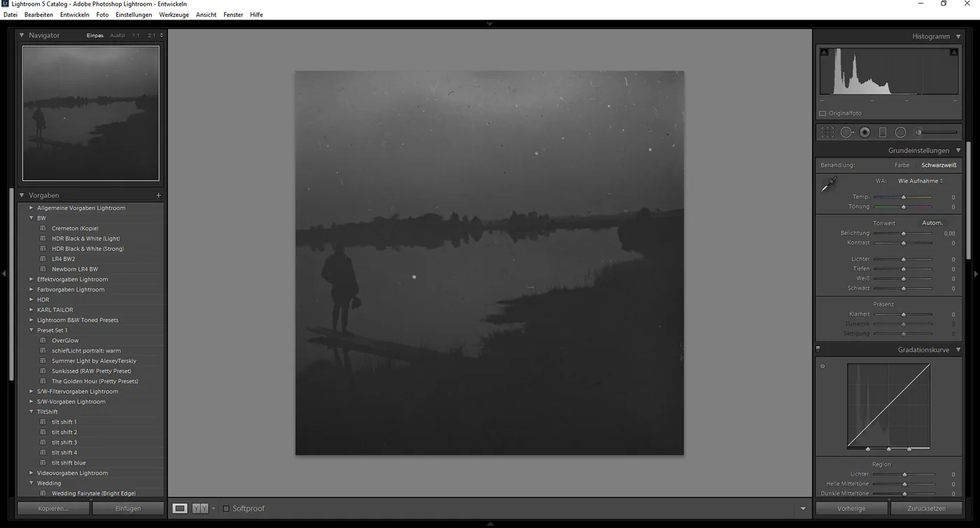Set treatment to Farbe

pos(902,166)
